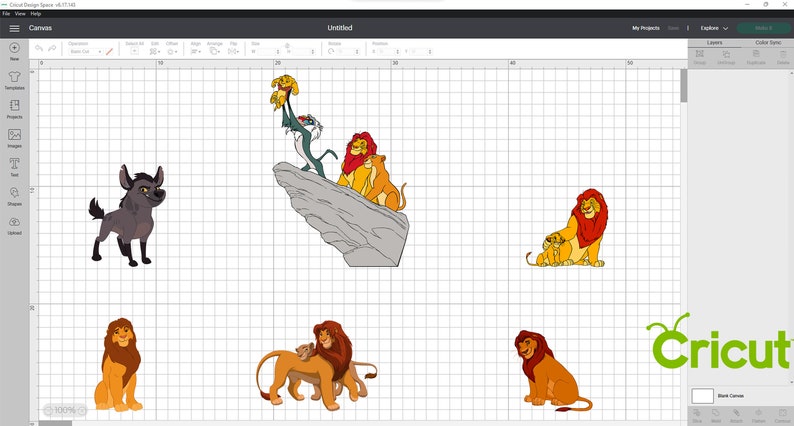The height and width of the screenshot is (426, 794).
Task: Open the Shapes tool
Action: [x=14, y=196]
